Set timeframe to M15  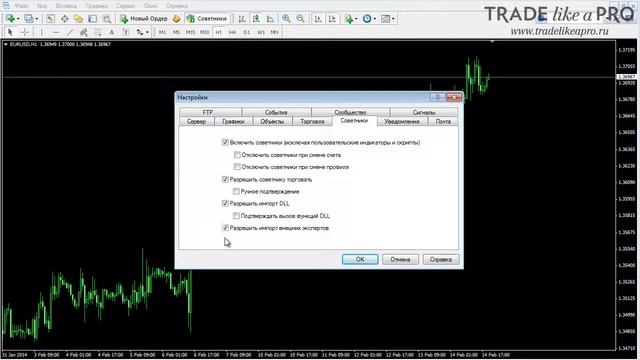click(x=190, y=32)
